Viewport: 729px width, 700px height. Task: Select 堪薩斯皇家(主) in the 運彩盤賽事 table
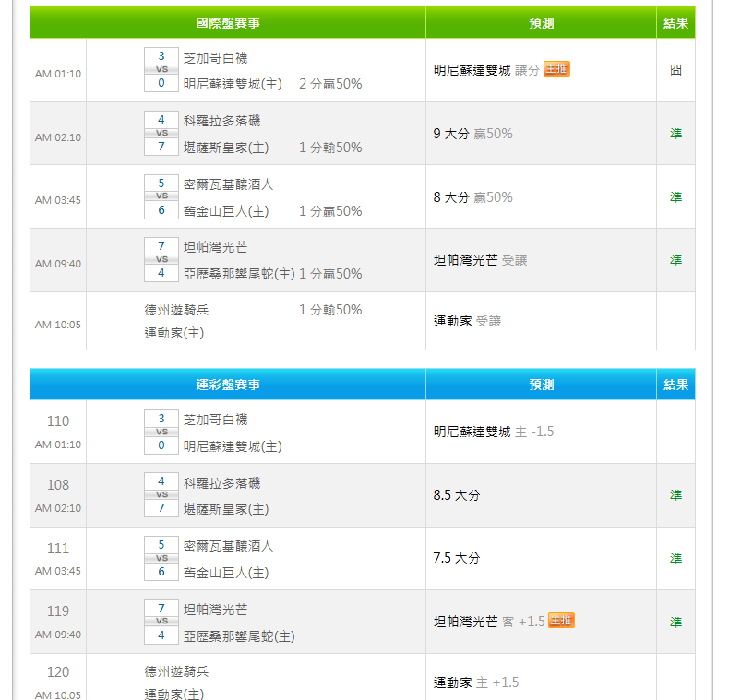click(x=226, y=509)
